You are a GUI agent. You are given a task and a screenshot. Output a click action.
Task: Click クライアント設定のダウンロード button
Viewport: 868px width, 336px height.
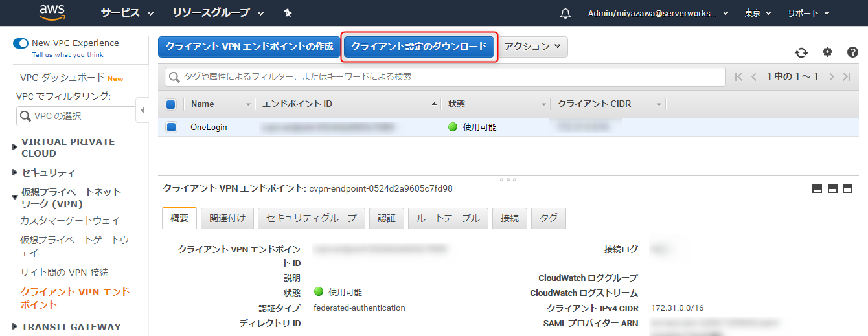click(419, 47)
